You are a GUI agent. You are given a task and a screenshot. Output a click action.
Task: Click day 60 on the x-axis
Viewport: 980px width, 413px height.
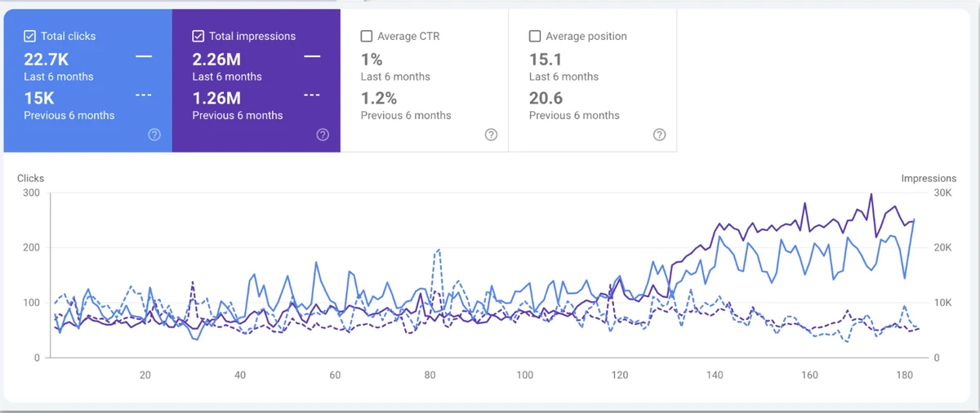click(335, 375)
